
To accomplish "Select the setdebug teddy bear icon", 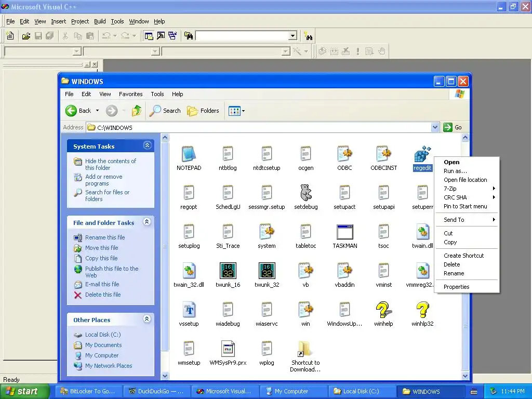I will point(305,193).
